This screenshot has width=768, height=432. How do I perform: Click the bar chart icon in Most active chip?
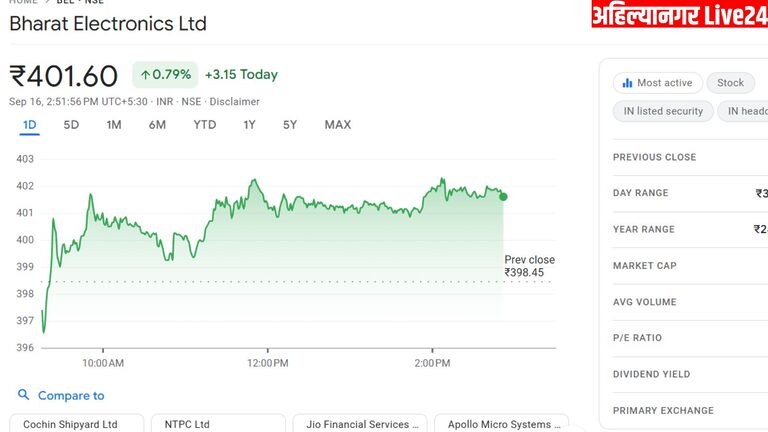pos(627,83)
